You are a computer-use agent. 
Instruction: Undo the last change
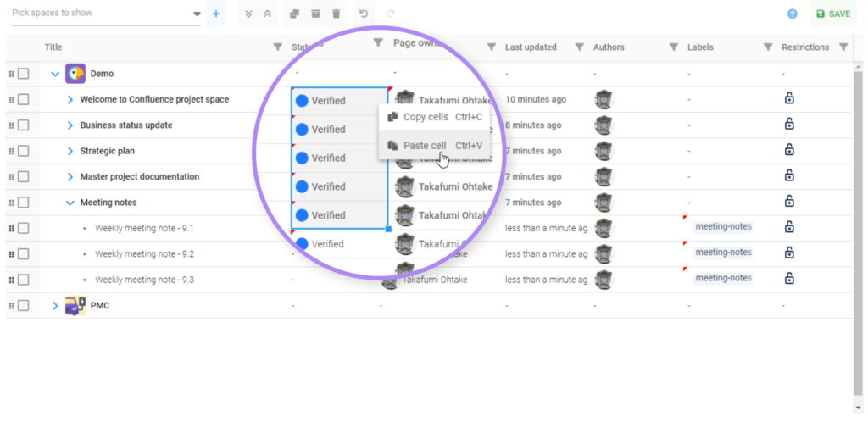[x=364, y=14]
